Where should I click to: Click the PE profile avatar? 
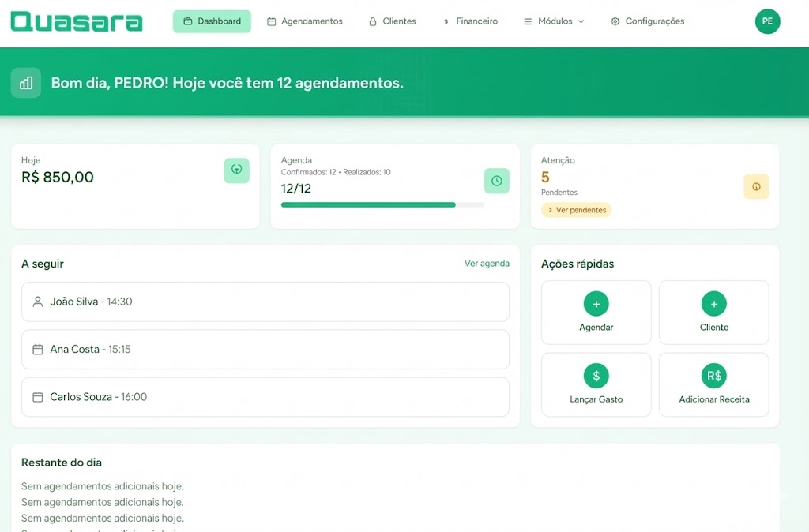(x=767, y=21)
